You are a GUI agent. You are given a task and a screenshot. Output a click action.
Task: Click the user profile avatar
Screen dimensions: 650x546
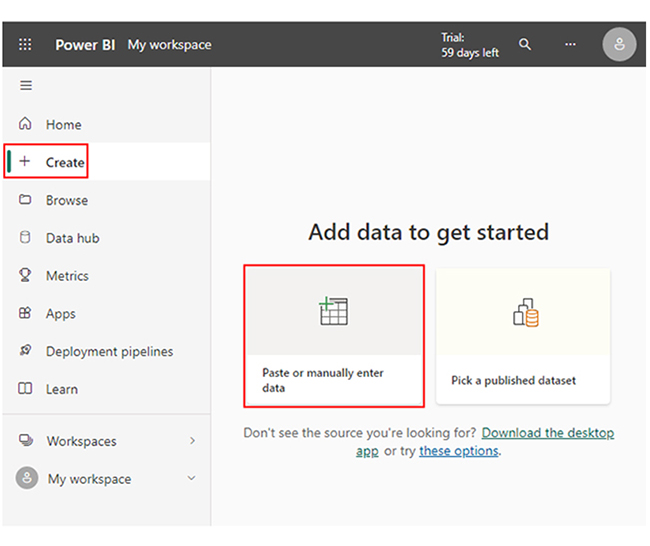point(619,44)
